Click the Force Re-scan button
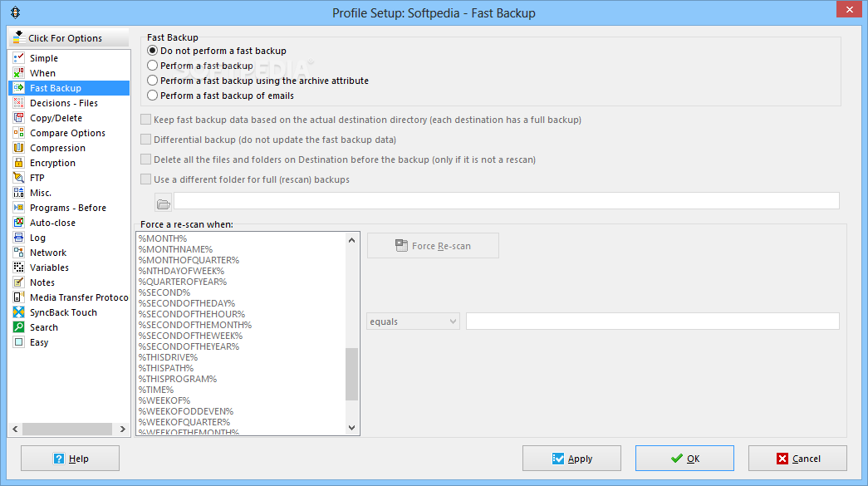Image resolution: width=868 pixels, height=486 pixels. [433, 246]
